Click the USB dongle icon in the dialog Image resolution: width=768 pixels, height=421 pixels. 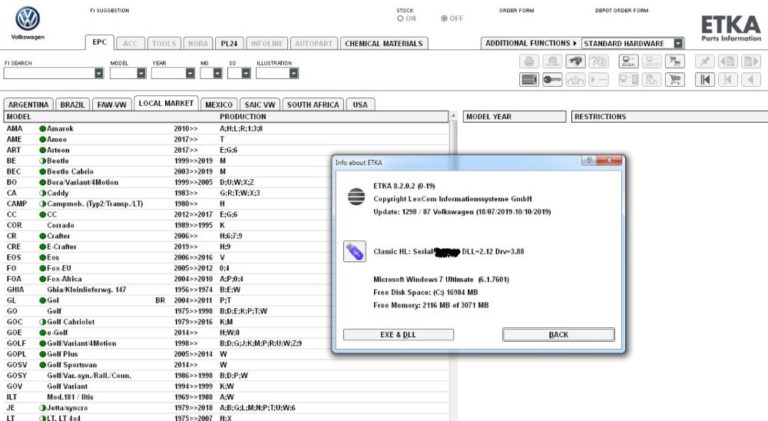click(x=355, y=252)
